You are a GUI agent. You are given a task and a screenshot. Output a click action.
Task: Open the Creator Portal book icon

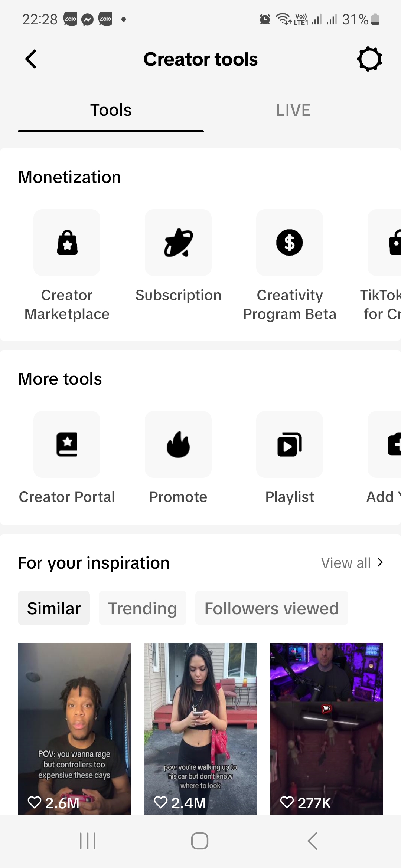point(67,444)
